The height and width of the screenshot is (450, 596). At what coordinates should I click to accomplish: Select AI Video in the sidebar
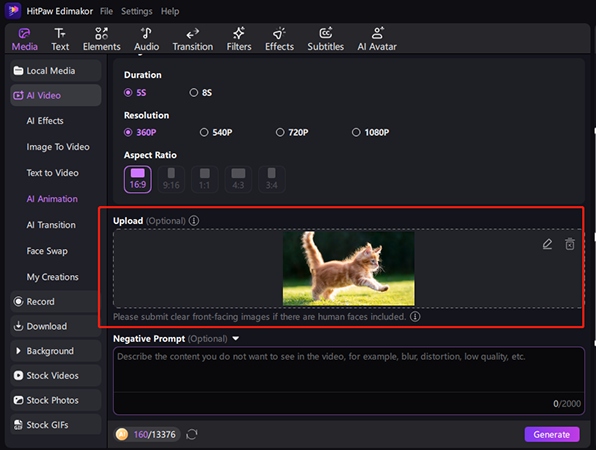pyautogui.click(x=55, y=95)
